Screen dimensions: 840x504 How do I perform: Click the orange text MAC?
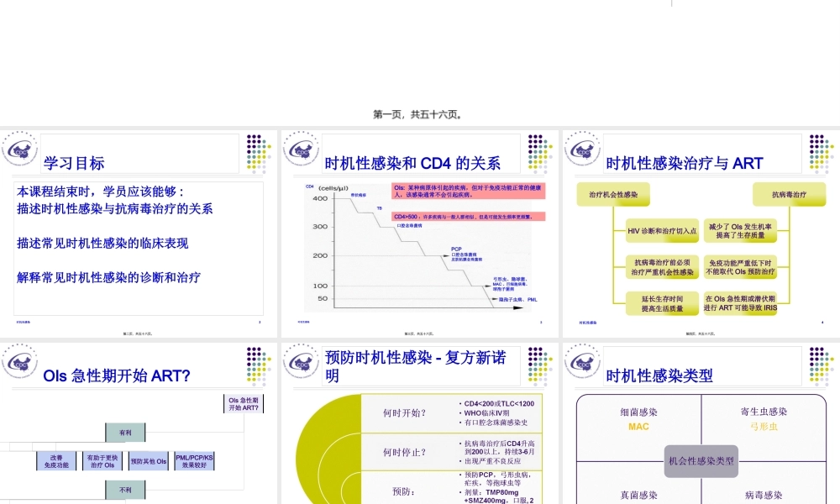tap(638, 427)
